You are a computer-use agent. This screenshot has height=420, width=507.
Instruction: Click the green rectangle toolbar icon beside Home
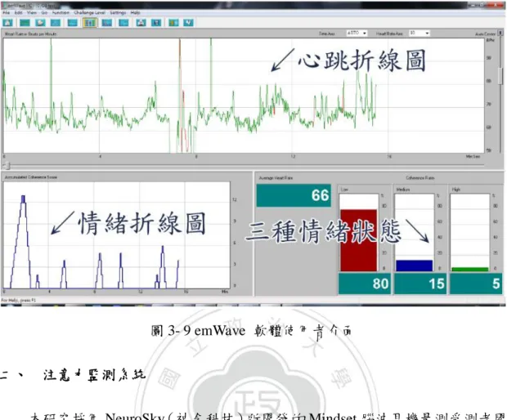[x=25, y=23]
